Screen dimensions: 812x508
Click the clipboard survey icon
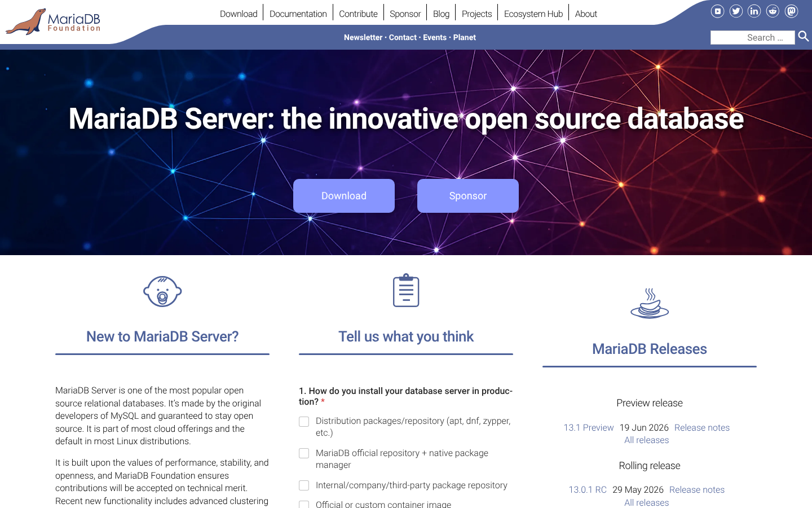click(406, 291)
